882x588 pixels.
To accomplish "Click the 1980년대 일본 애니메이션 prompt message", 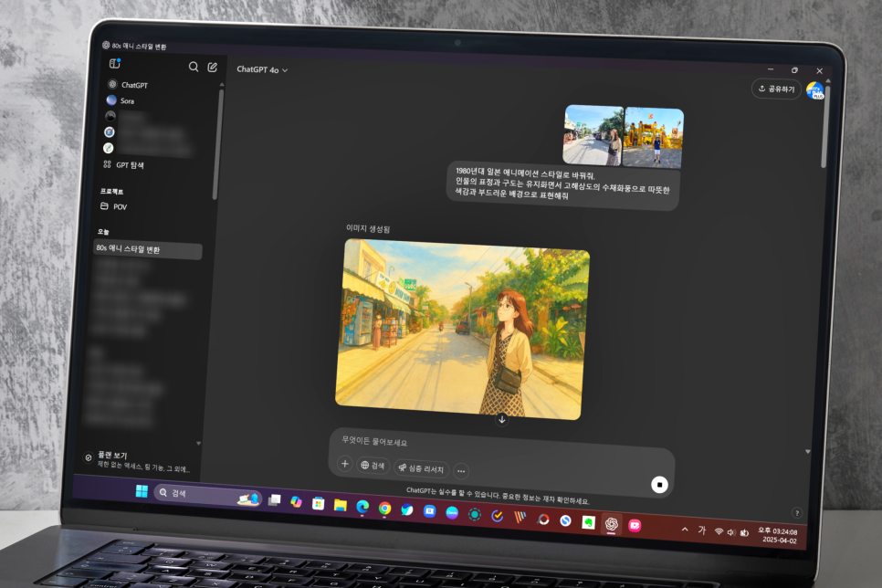I will [x=562, y=185].
